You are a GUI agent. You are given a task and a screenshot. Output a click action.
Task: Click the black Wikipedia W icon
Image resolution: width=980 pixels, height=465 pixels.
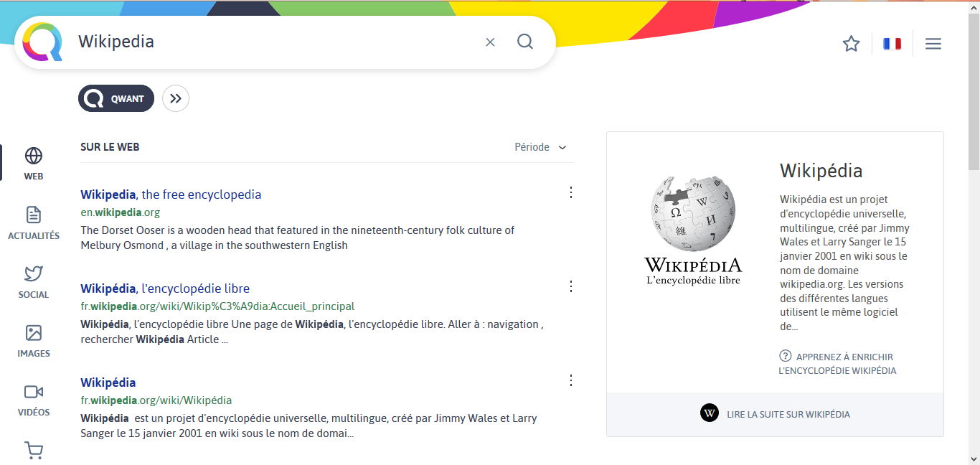[709, 413]
